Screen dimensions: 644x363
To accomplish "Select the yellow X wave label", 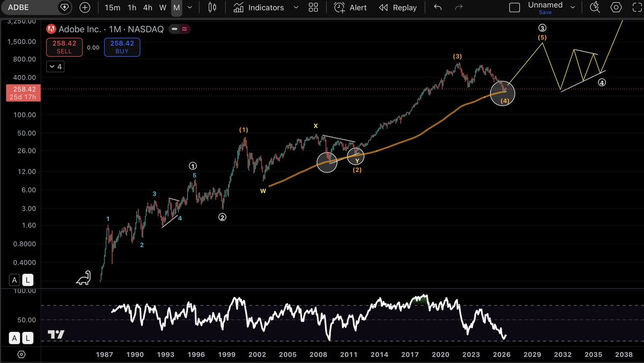I will pos(316,126).
